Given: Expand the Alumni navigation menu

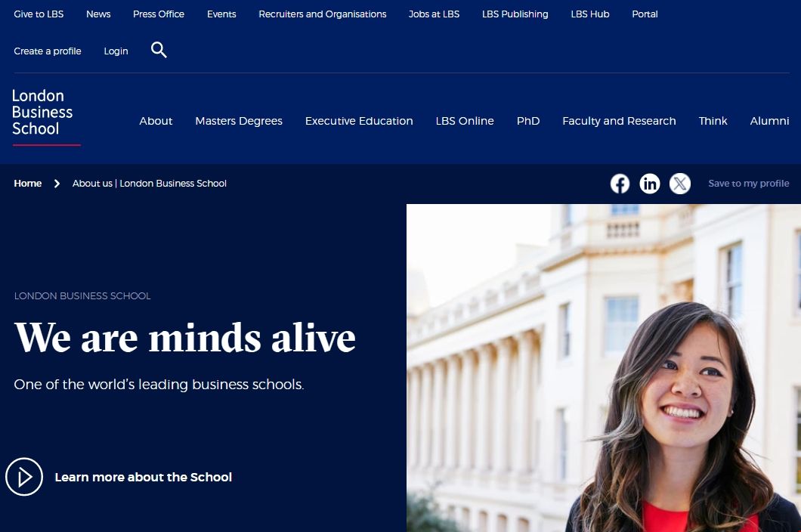Looking at the screenshot, I should [x=769, y=121].
